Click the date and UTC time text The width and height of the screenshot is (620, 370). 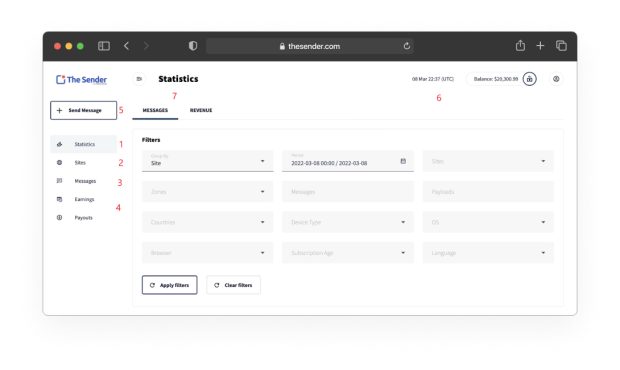(433, 79)
